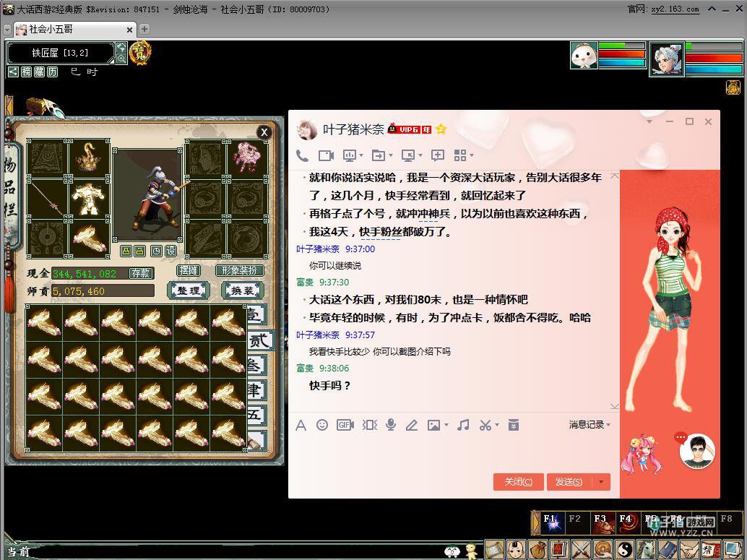
Task: Switch to inventory page 贰 tab
Action: (x=257, y=340)
